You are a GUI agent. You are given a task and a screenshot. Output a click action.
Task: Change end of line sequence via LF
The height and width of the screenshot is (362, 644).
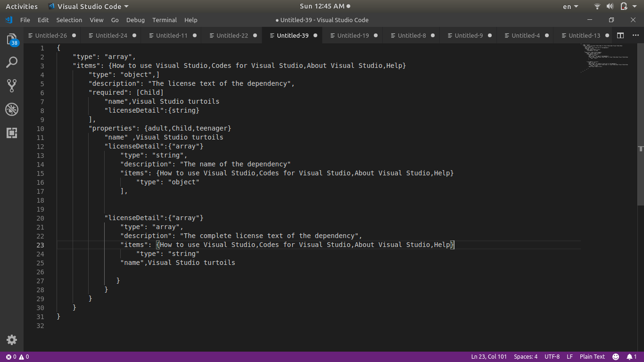pyautogui.click(x=570, y=357)
